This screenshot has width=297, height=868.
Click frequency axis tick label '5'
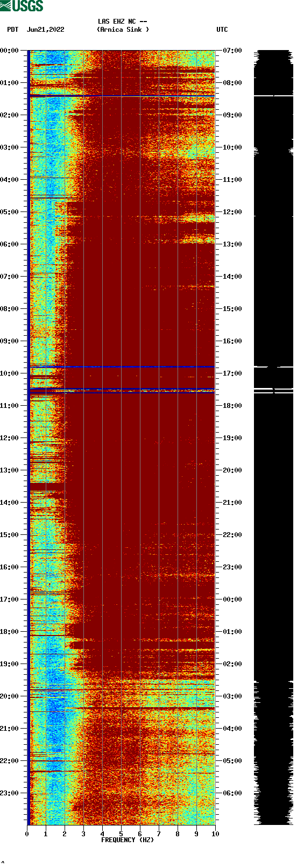coord(121,834)
